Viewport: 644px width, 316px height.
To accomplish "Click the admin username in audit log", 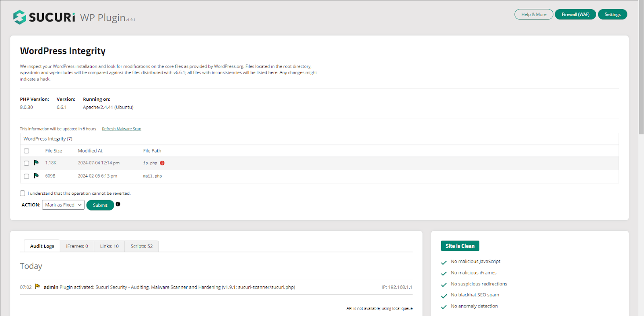I will [51, 287].
